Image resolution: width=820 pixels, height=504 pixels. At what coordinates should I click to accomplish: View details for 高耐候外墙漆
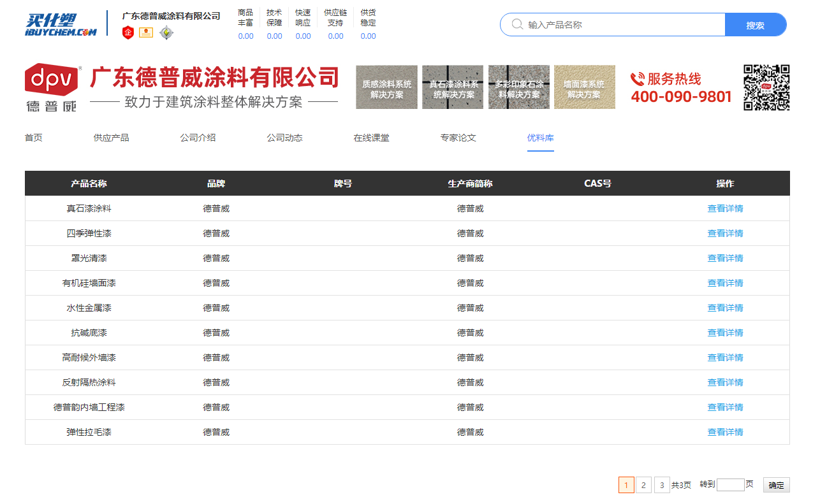point(725,357)
